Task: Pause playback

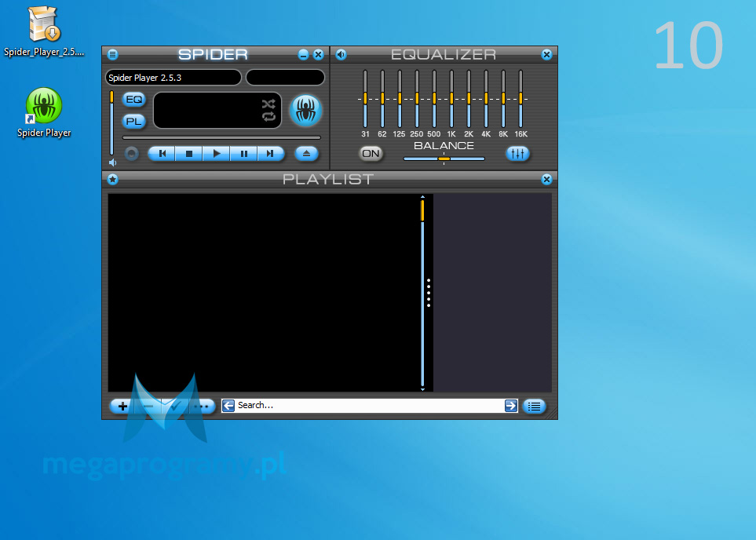Action: tap(243, 154)
